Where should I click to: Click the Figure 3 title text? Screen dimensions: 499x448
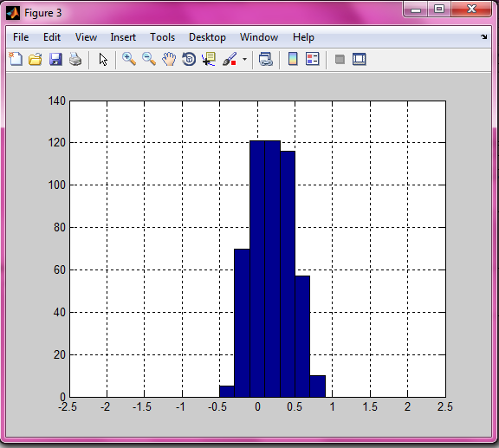[43, 13]
